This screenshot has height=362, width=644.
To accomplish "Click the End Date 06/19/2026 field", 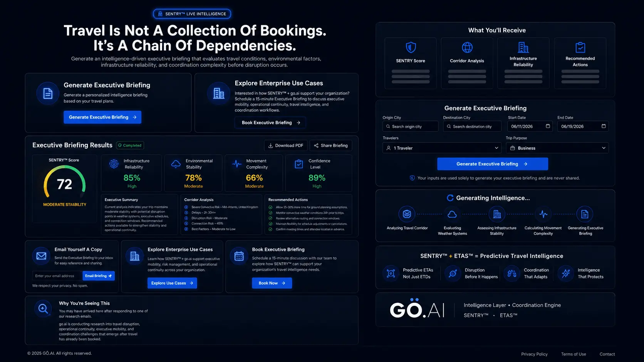I will click(583, 127).
